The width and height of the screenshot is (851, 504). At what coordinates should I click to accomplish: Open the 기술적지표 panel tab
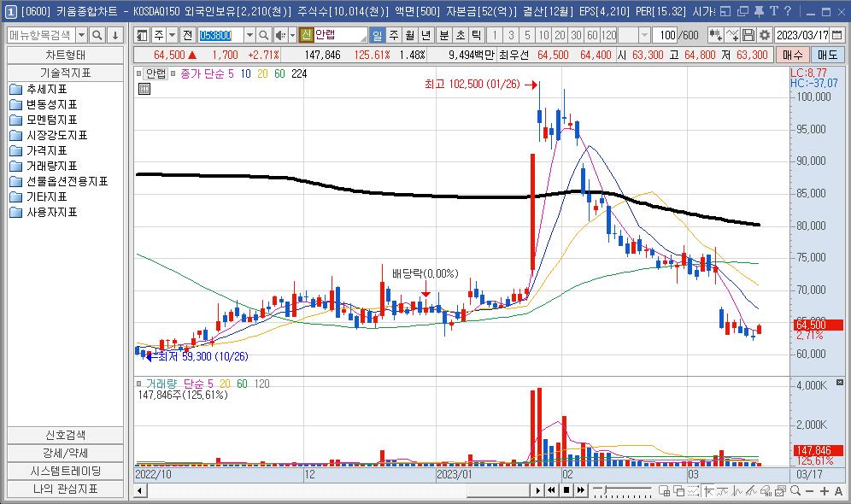click(65, 73)
